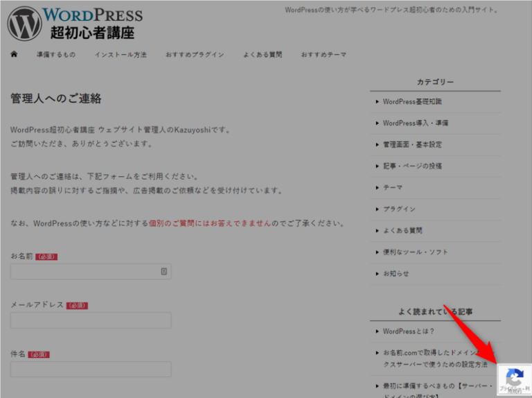Click the お名前 text input field
532x398 pixels.
tap(85, 271)
